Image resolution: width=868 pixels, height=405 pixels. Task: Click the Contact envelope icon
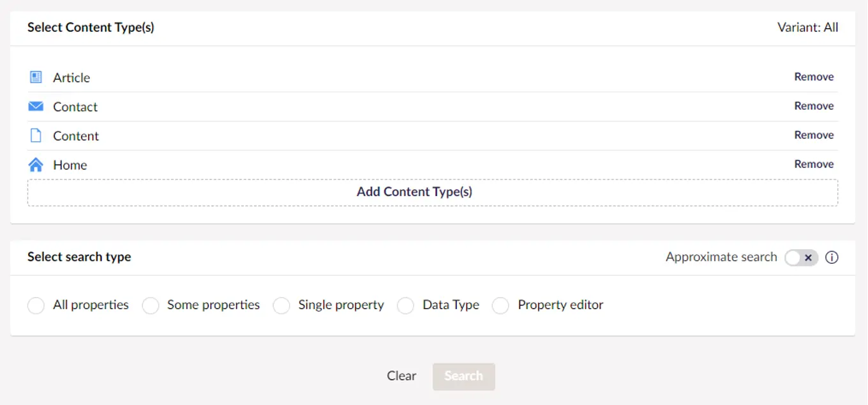tap(36, 107)
